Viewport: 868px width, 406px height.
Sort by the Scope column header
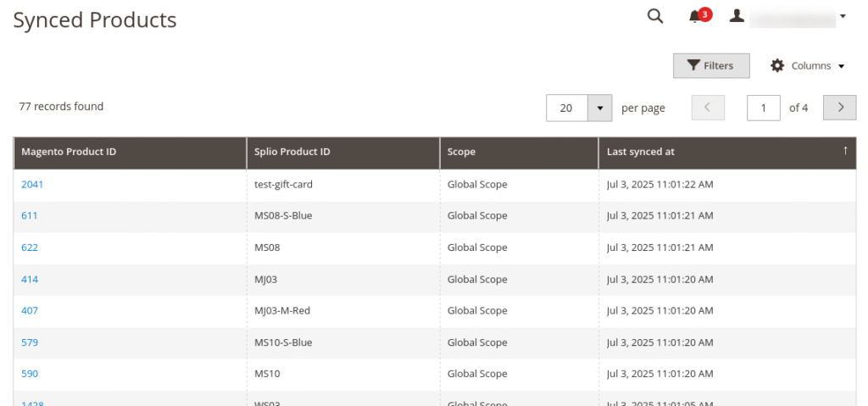click(x=461, y=152)
